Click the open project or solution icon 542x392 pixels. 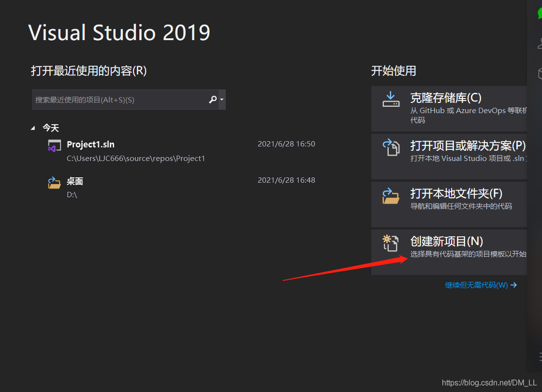pyautogui.click(x=391, y=147)
